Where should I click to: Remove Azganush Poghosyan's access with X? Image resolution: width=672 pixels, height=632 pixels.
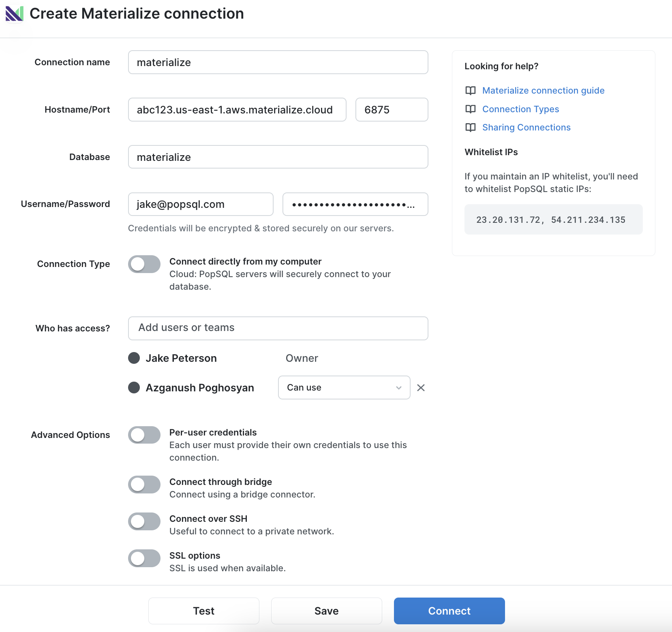tap(421, 388)
